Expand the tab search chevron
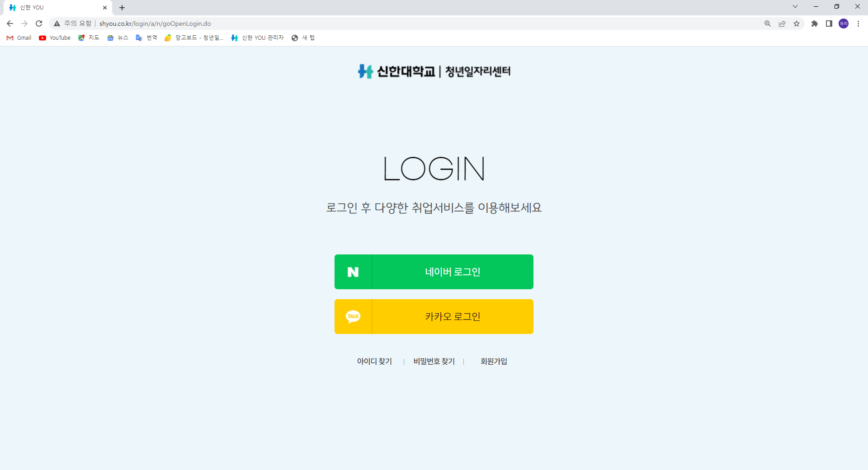Image resolution: width=868 pixels, height=470 pixels. [795, 6]
